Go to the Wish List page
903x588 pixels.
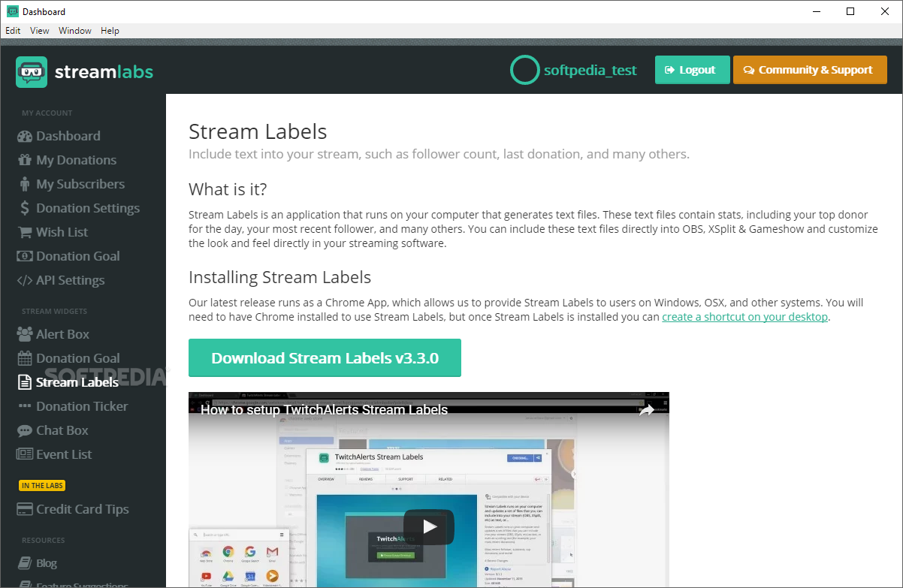click(x=62, y=232)
